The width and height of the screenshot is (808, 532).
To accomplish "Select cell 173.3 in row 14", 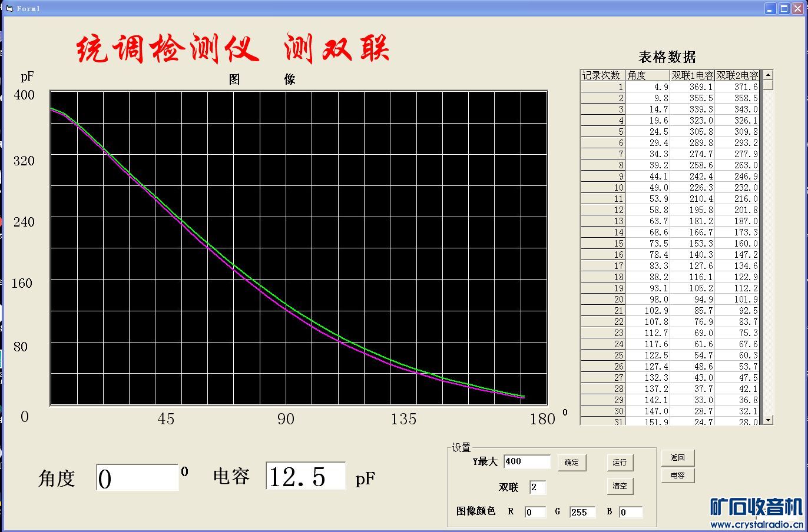I will pyautogui.click(x=737, y=232).
